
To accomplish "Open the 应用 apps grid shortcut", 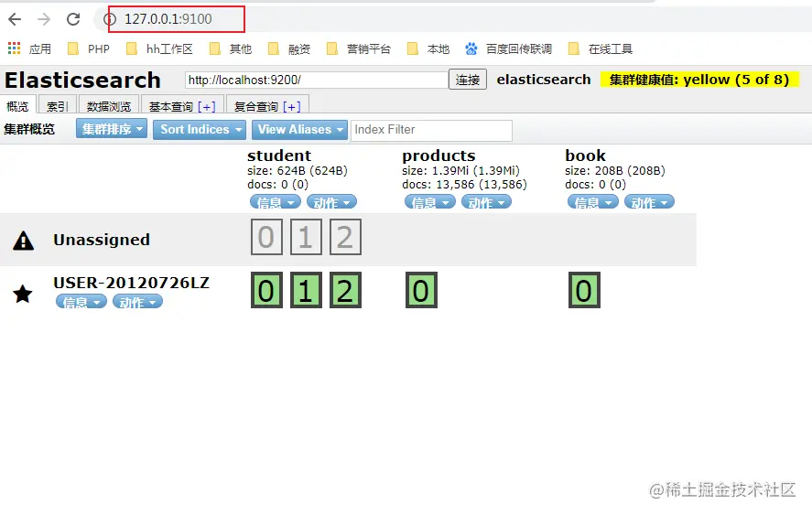I will point(29,48).
